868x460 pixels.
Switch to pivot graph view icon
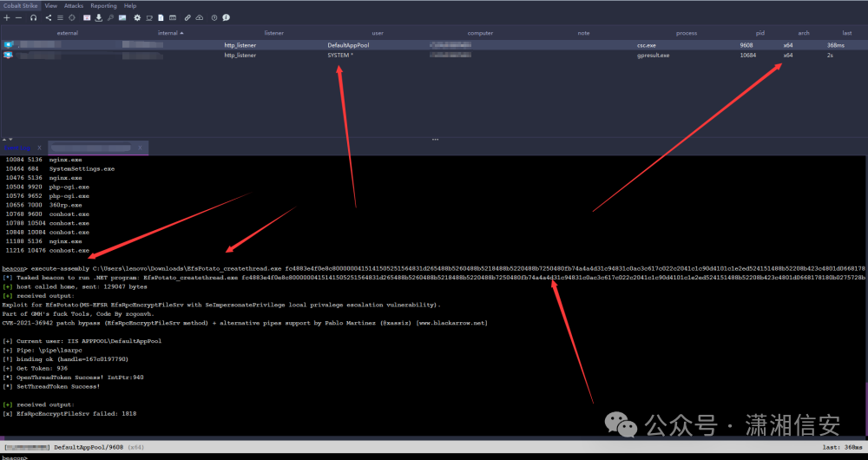coord(48,17)
